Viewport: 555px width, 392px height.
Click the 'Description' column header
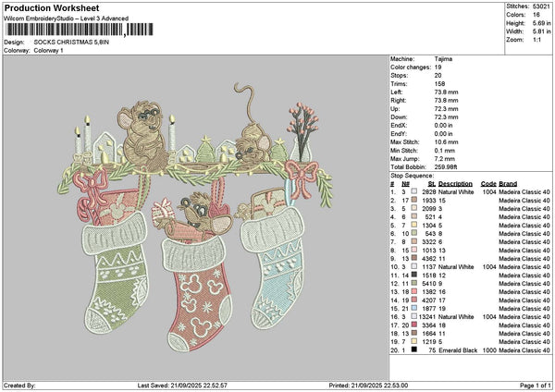click(455, 184)
